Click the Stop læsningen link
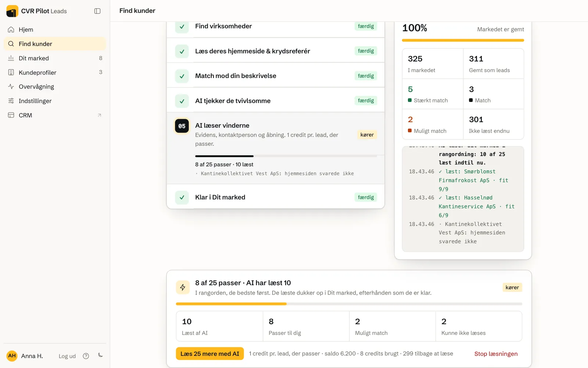The image size is (588, 368). click(x=496, y=354)
